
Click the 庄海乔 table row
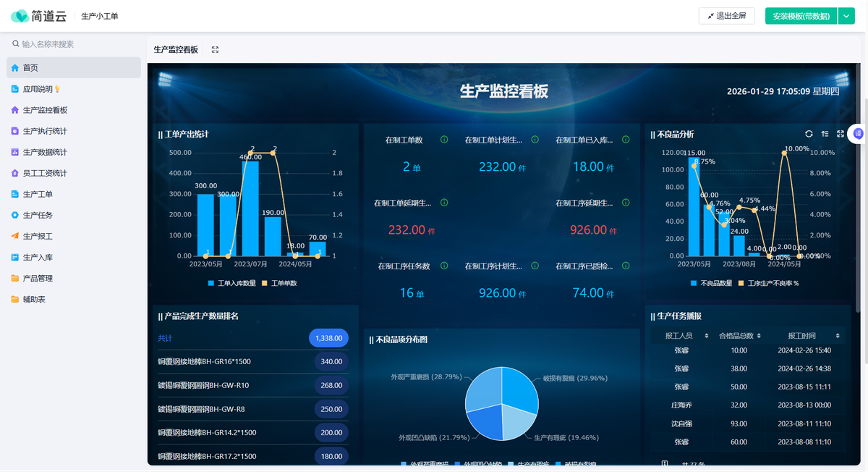[x=748, y=405]
